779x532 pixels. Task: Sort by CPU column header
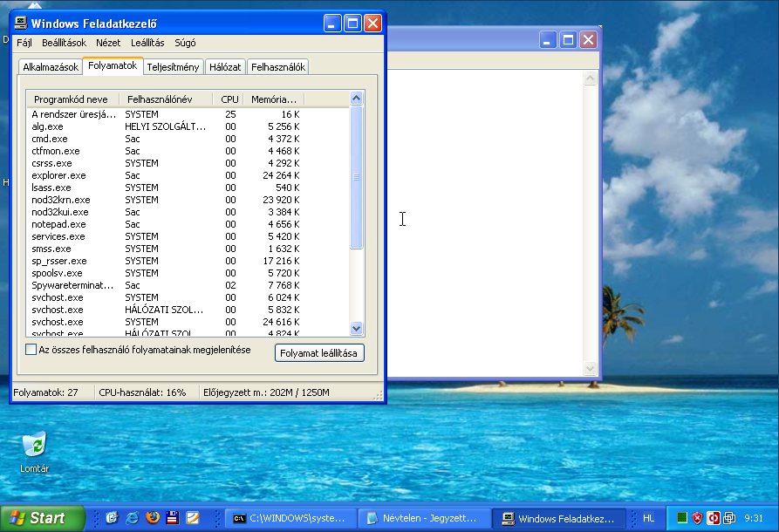point(228,99)
